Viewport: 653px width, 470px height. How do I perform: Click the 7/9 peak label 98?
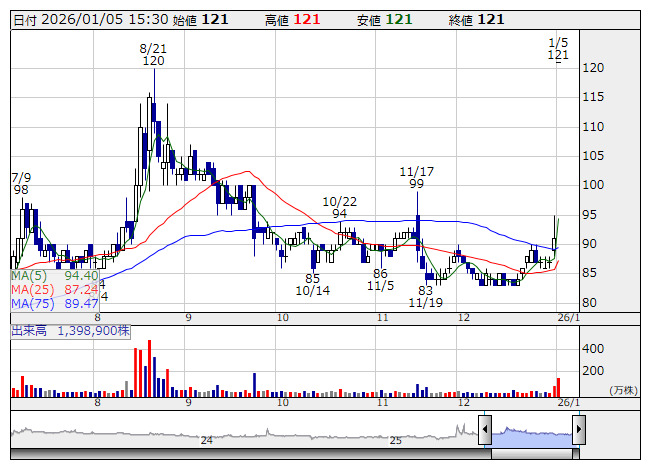pyautogui.click(x=21, y=184)
